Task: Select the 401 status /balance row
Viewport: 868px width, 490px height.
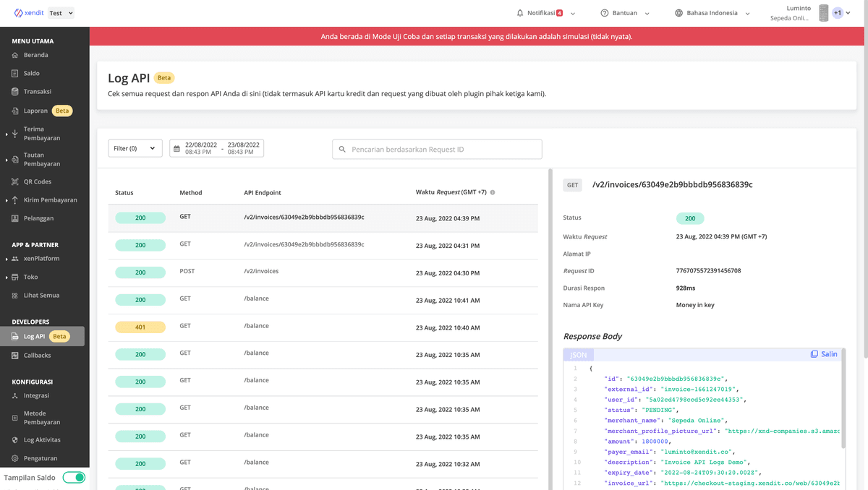Action: [323, 327]
